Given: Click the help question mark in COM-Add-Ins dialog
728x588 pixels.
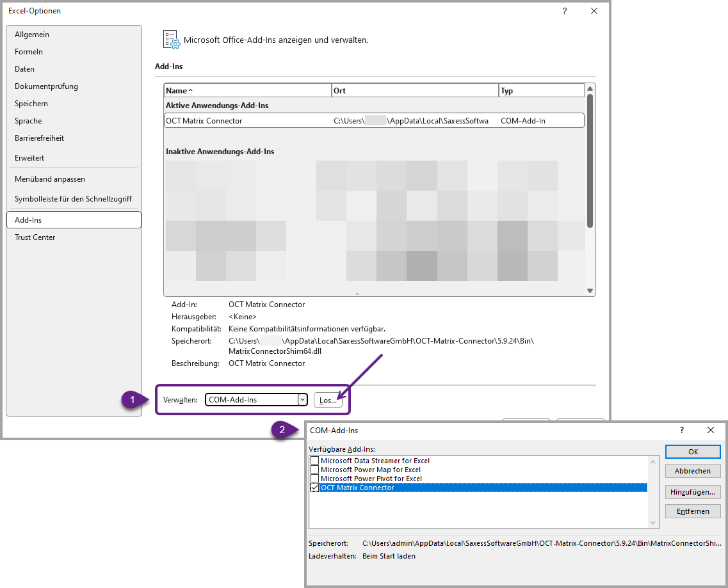Looking at the screenshot, I should point(682,431).
